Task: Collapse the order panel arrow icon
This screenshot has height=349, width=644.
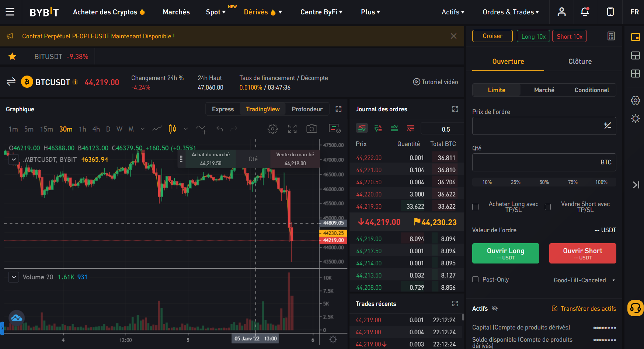Action: [x=636, y=185]
